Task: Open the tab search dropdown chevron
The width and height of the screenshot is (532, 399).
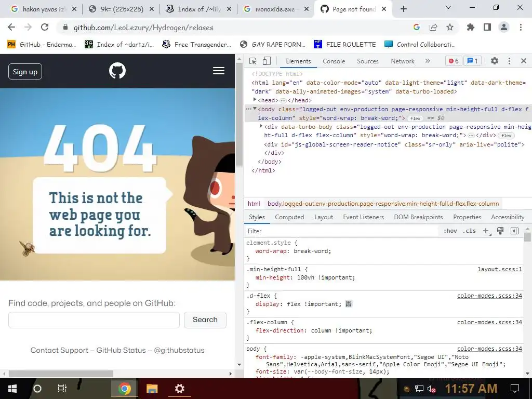Action: pos(448,7)
